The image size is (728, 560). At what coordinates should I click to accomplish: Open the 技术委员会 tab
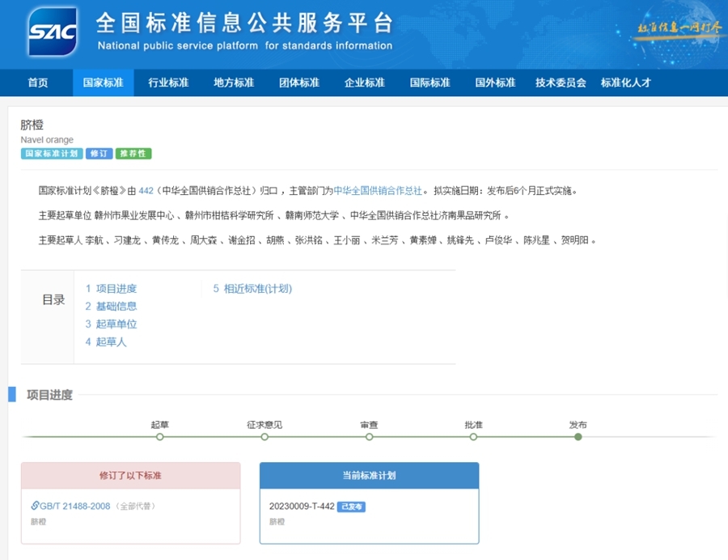(561, 83)
